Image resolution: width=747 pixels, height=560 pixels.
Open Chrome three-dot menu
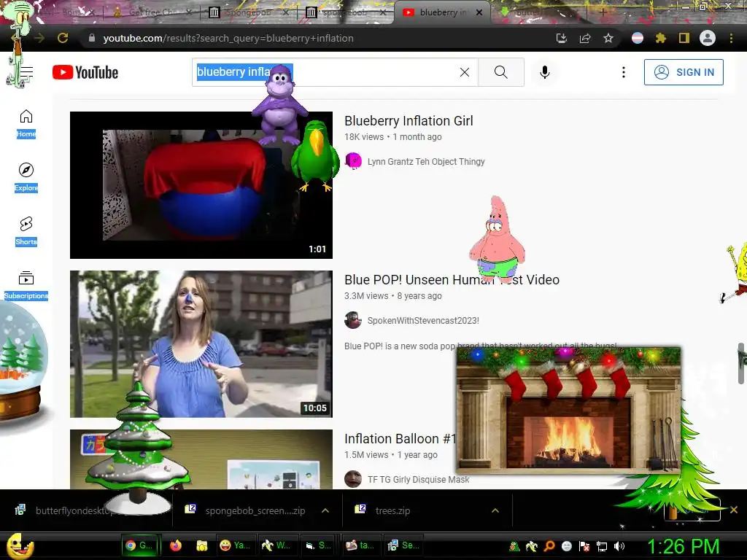point(731,38)
